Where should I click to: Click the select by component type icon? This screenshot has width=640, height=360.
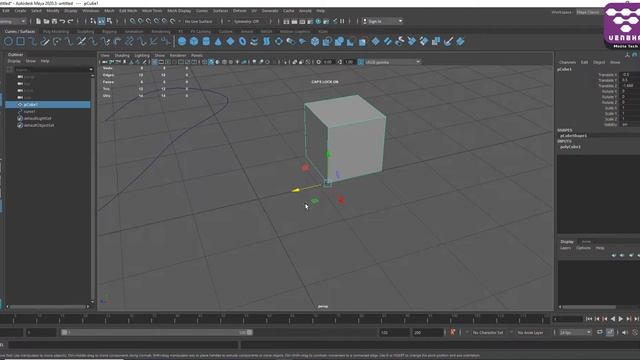[x=109, y=21]
